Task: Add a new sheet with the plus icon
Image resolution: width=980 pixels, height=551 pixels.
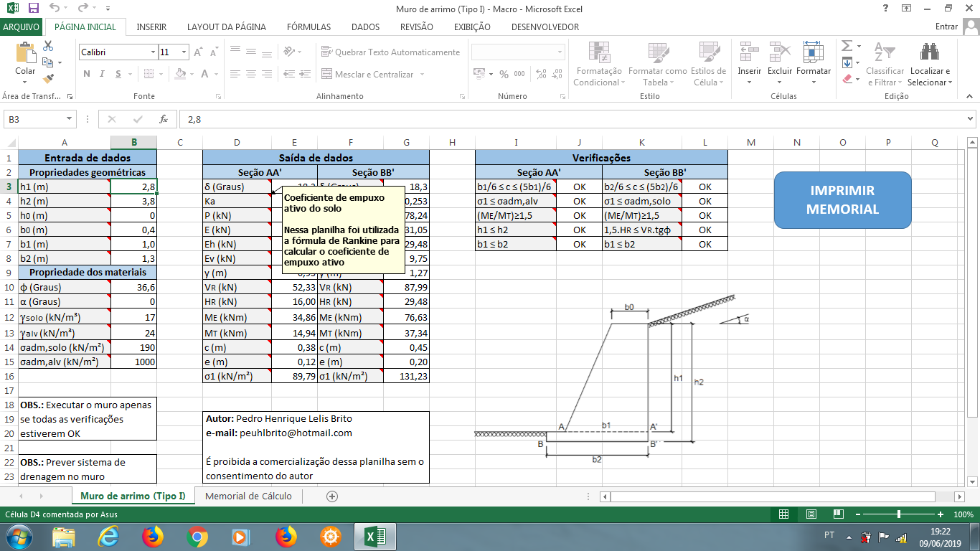Action: point(331,496)
